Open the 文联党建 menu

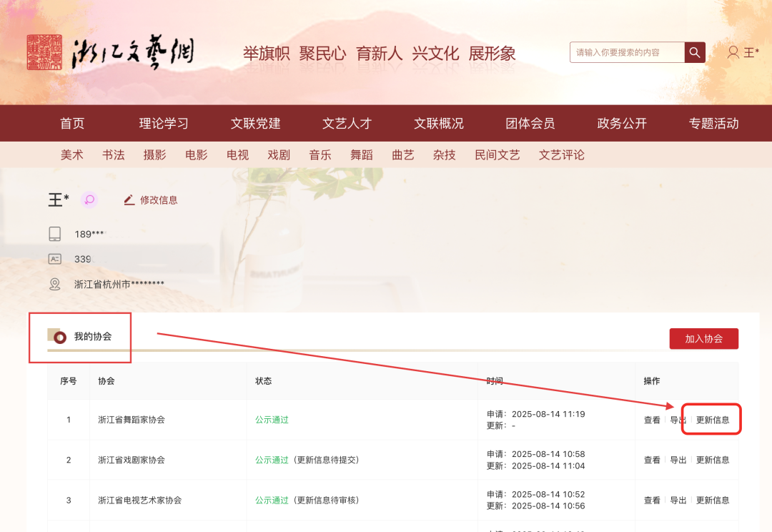click(255, 124)
